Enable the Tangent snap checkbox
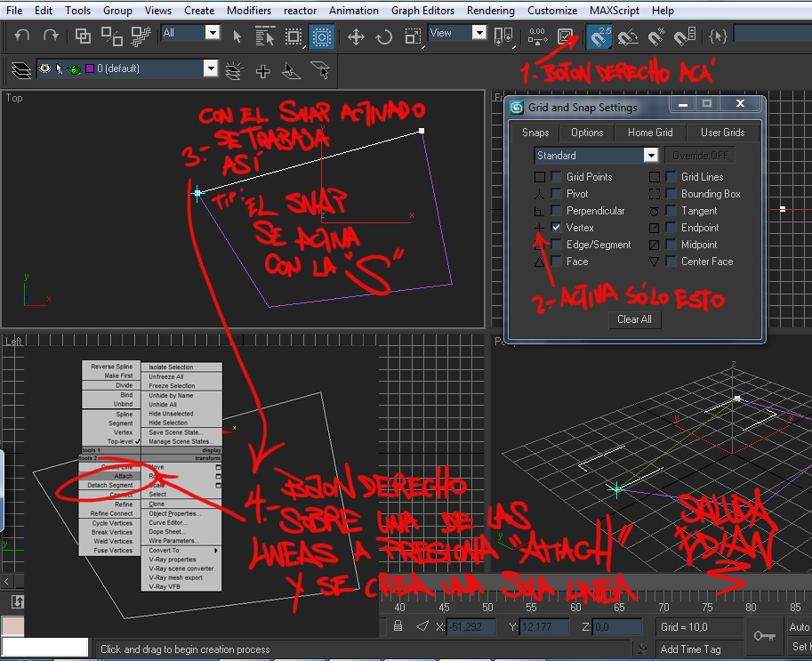Viewport: 812px width, 661px height. click(x=671, y=211)
